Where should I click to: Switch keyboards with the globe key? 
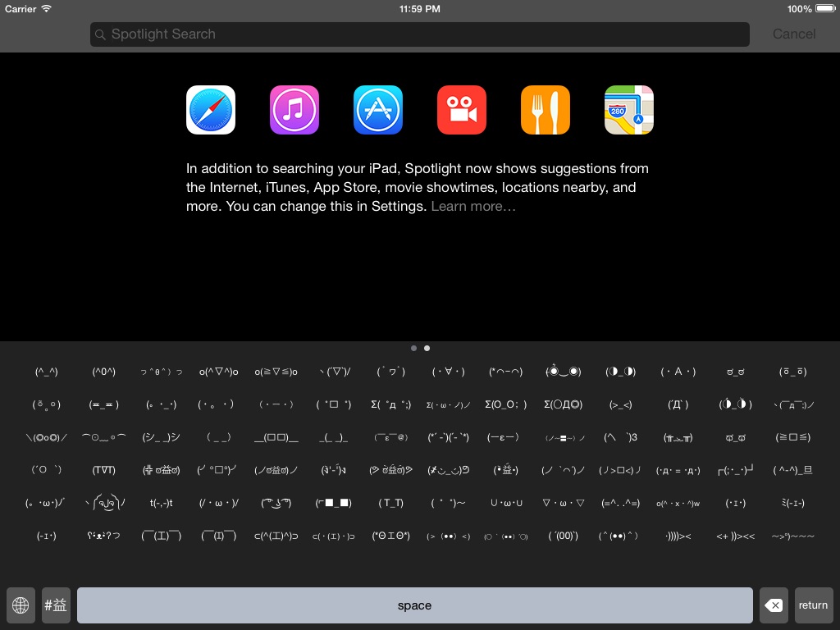pos(21,605)
